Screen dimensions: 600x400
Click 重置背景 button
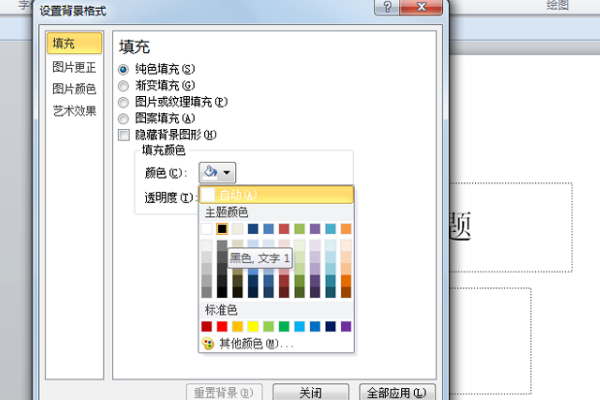[x=224, y=392]
